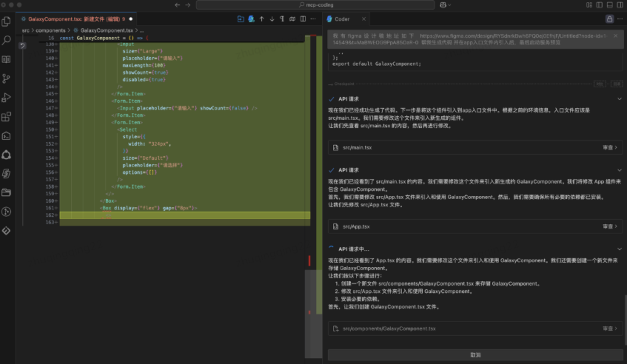Open the Run and Debug view
Image resolution: width=627 pixels, height=364 pixels.
[6, 98]
